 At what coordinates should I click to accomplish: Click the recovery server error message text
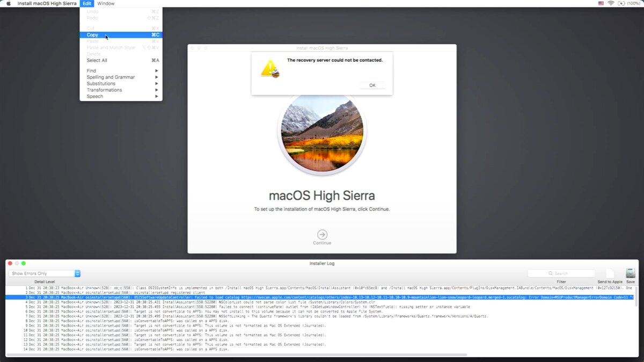tap(335, 60)
